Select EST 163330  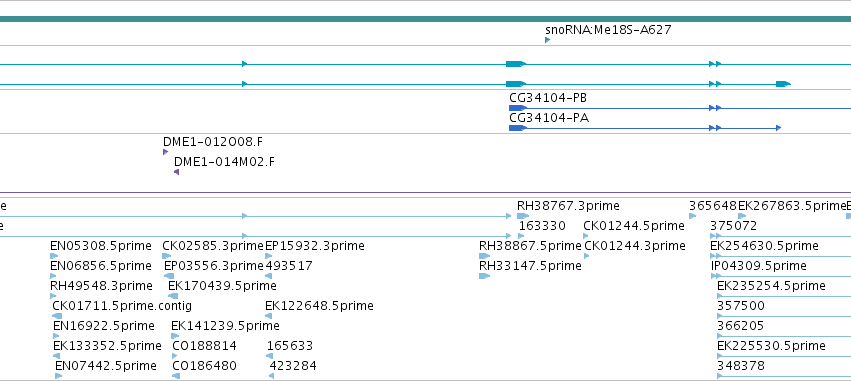(542, 226)
